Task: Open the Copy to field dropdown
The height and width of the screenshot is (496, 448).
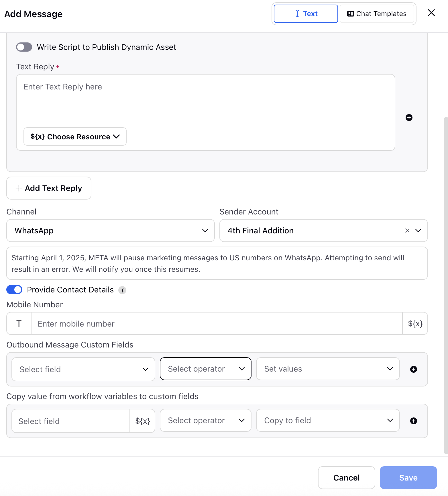Action: 328,420
